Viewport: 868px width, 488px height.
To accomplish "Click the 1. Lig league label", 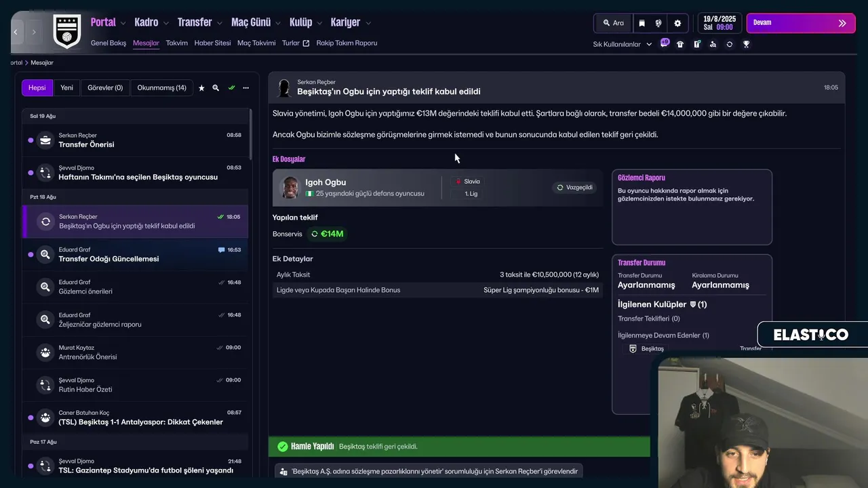I will coord(471,194).
